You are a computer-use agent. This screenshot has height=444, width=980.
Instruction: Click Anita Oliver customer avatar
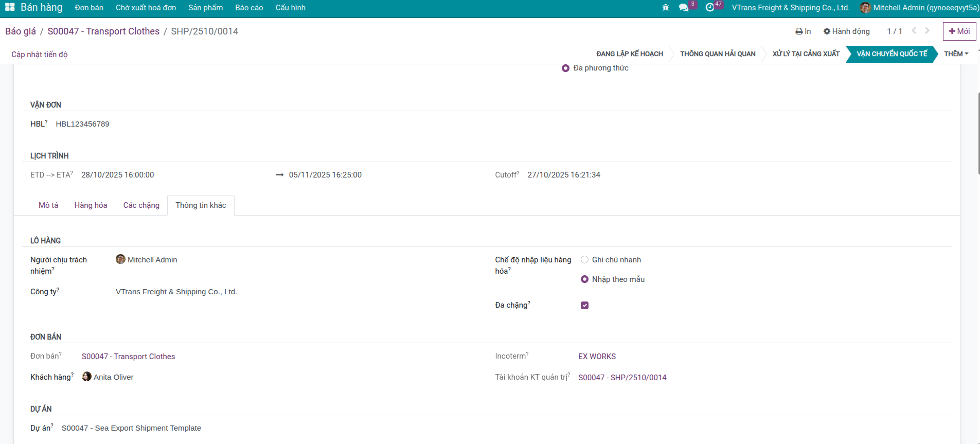pos(87,377)
